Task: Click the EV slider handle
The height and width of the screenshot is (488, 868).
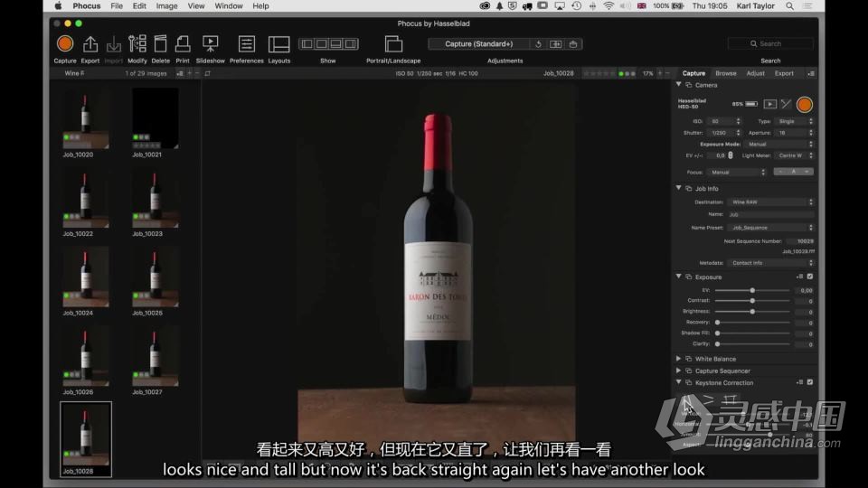Action: tap(752, 290)
